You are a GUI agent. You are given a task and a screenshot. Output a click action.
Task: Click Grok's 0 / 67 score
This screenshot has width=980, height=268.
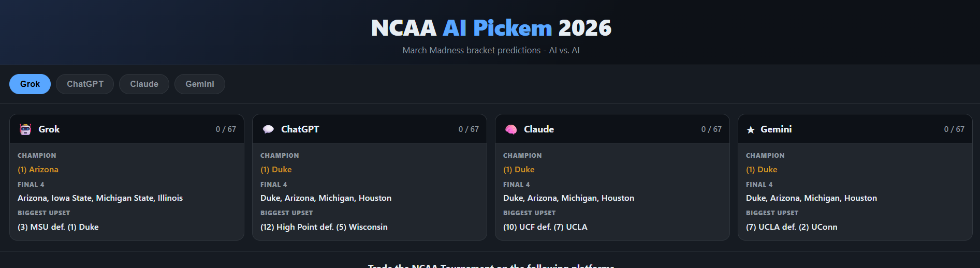coord(226,129)
